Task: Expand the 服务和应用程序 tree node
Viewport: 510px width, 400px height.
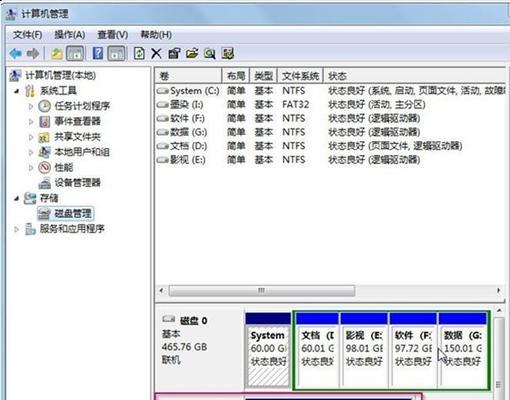Action: (x=16, y=229)
